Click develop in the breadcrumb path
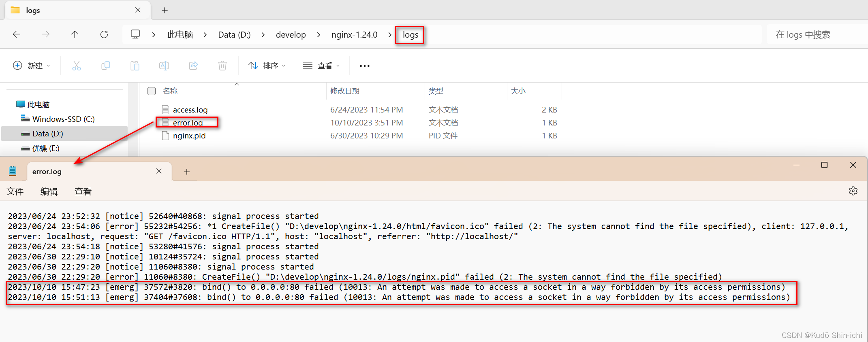The width and height of the screenshot is (868, 342). [x=291, y=35]
